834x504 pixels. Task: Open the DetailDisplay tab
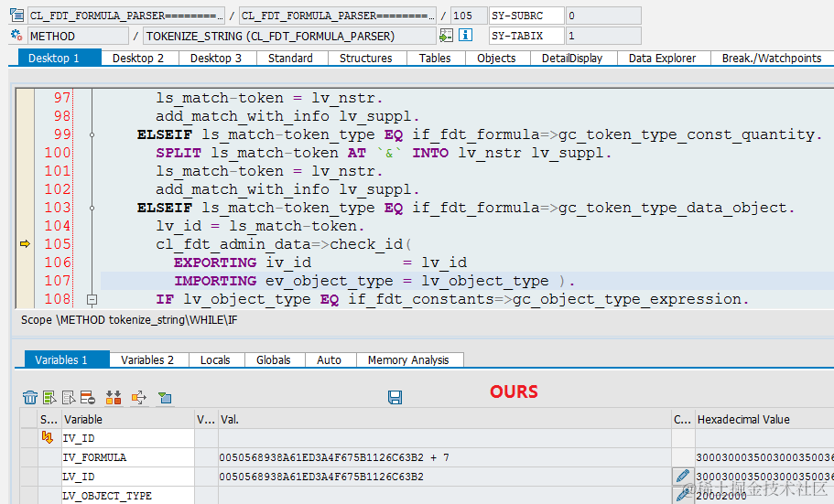pyautogui.click(x=572, y=58)
